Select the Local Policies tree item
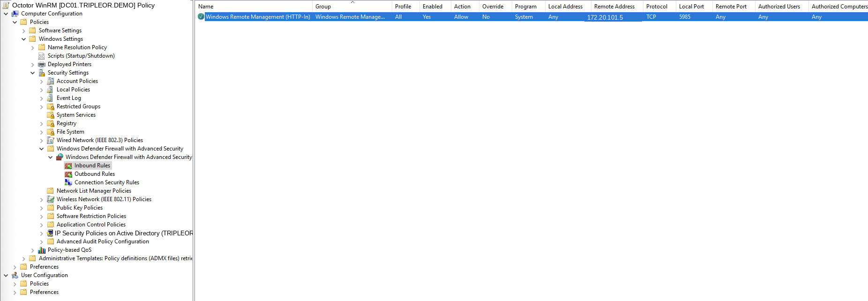Image resolution: width=868 pixels, height=301 pixels. pyautogui.click(x=73, y=90)
